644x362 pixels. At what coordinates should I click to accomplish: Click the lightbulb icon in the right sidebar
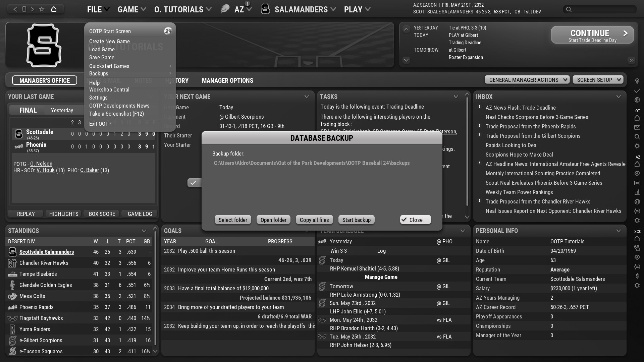click(x=637, y=81)
